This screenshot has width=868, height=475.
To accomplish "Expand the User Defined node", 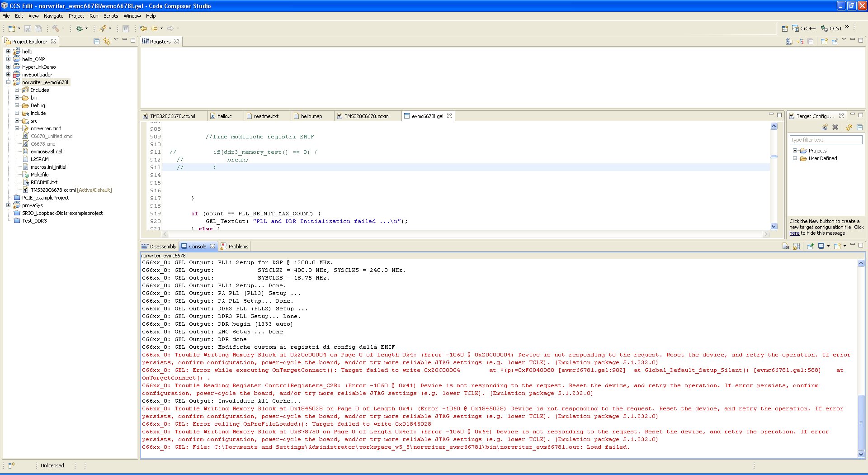I will pos(795,158).
